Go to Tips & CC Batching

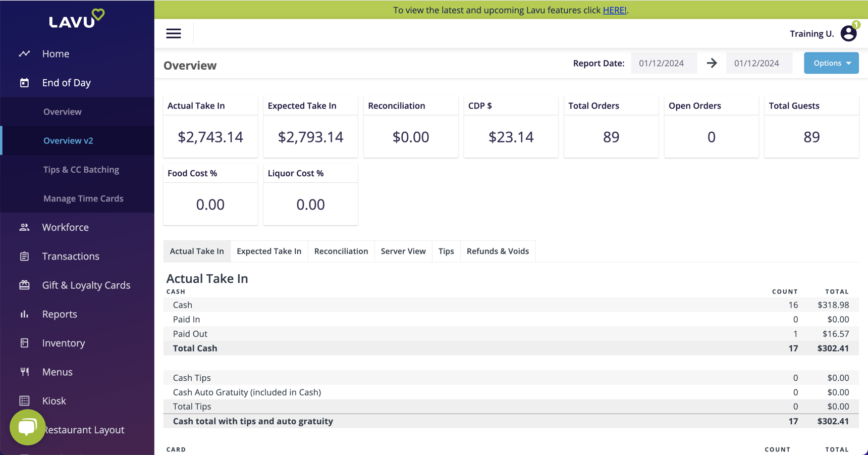(81, 170)
